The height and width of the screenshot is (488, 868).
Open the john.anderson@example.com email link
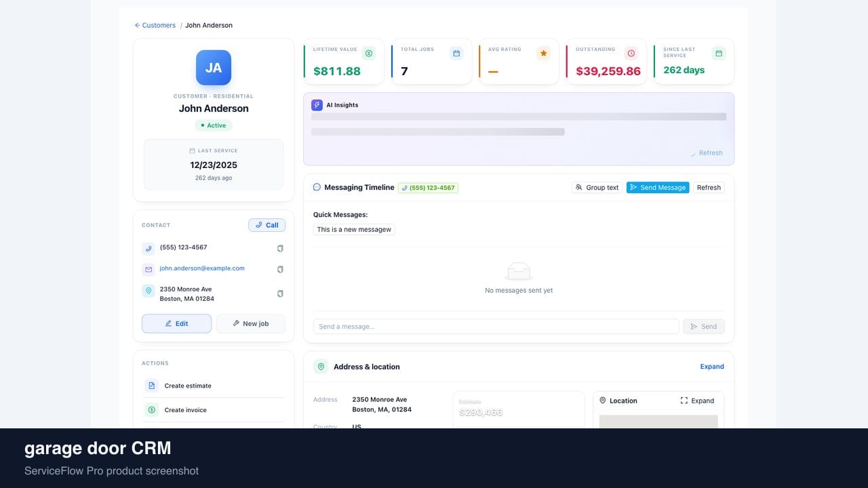202,268
